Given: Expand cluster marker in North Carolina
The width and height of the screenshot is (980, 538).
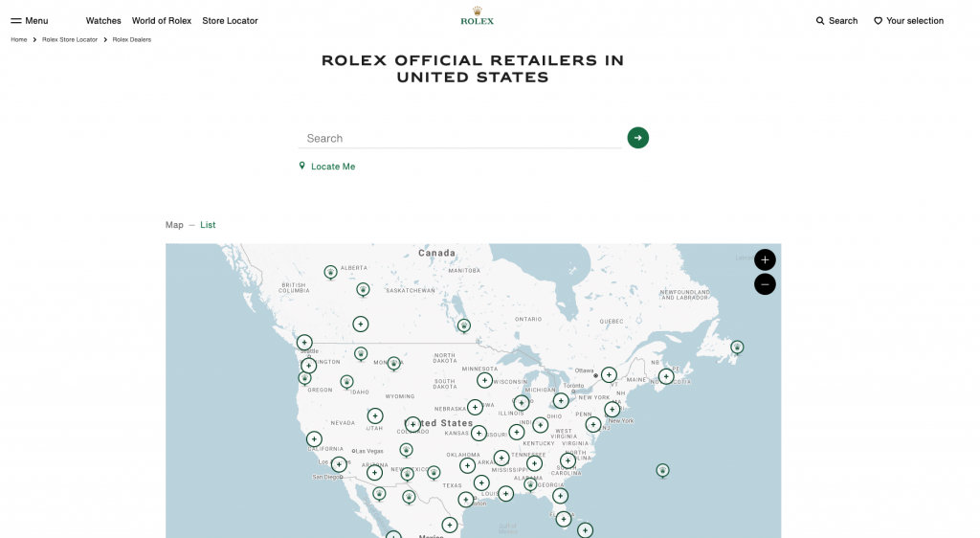Looking at the screenshot, I should (568, 461).
